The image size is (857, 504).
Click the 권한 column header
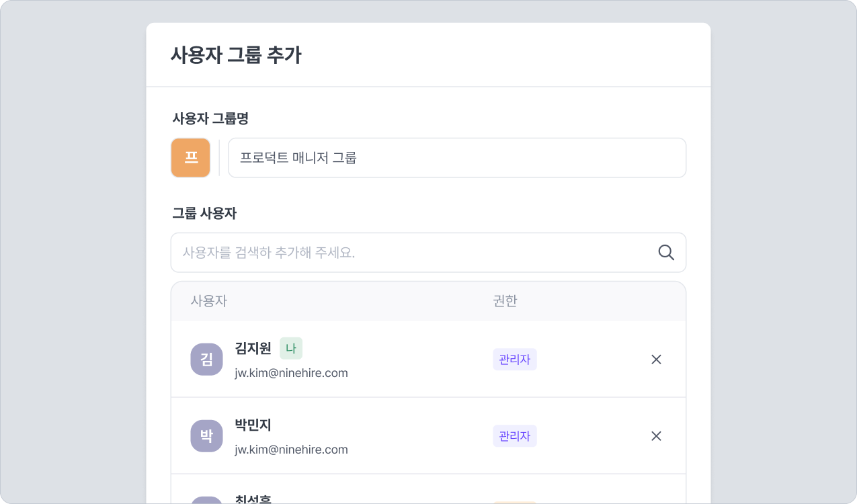tap(505, 301)
